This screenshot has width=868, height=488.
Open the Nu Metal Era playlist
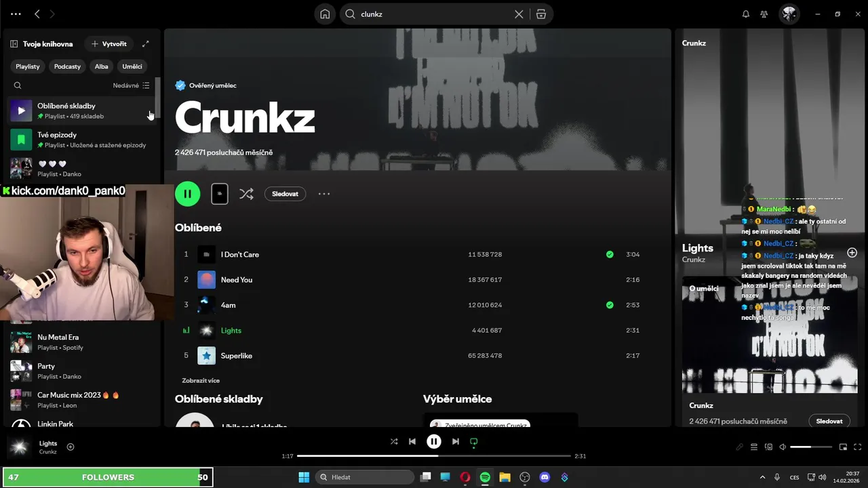[81, 342]
